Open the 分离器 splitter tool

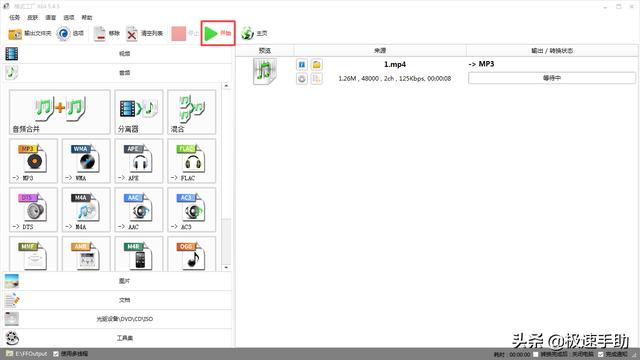point(139,112)
